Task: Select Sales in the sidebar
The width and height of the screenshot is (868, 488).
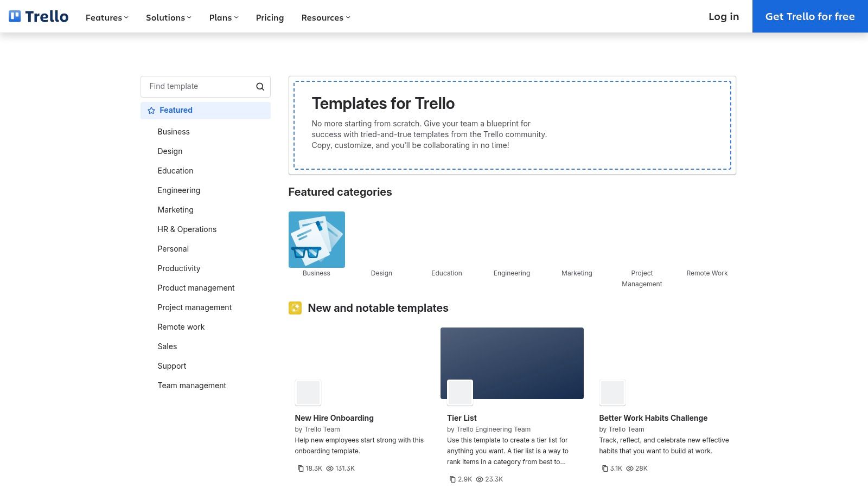Action: [x=167, y=346]
